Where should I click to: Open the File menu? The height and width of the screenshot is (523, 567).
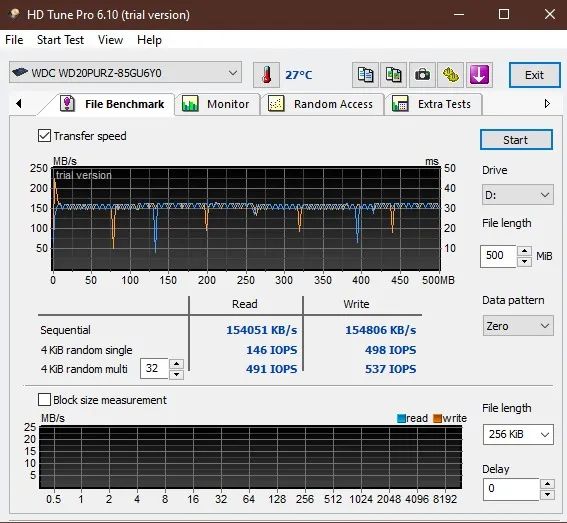14,40
